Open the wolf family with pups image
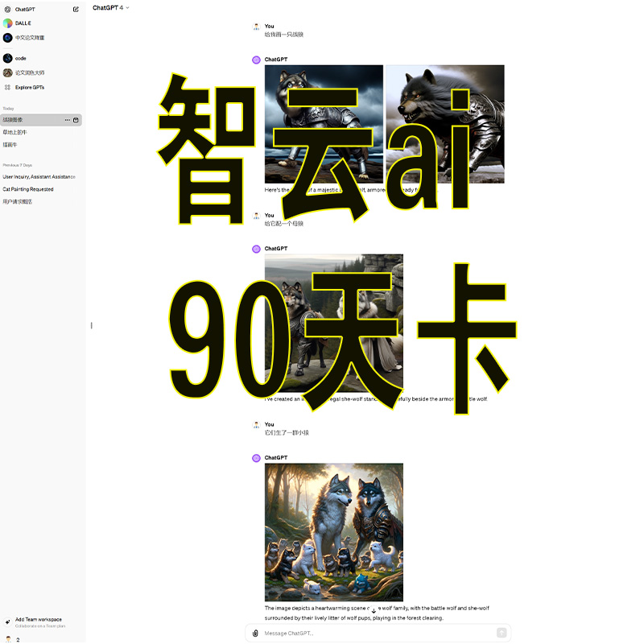This screenshot has height=644, width=644. pyautogui.click(x=334, y=532)
